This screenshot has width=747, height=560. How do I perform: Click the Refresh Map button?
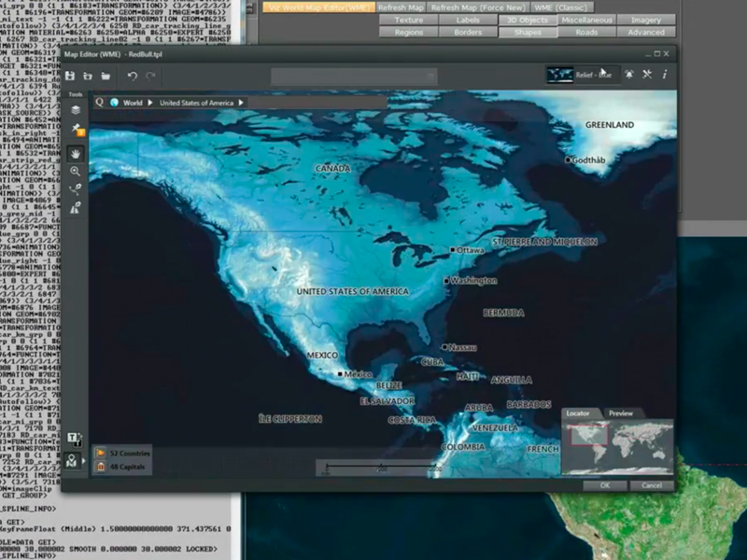(401, 7)
